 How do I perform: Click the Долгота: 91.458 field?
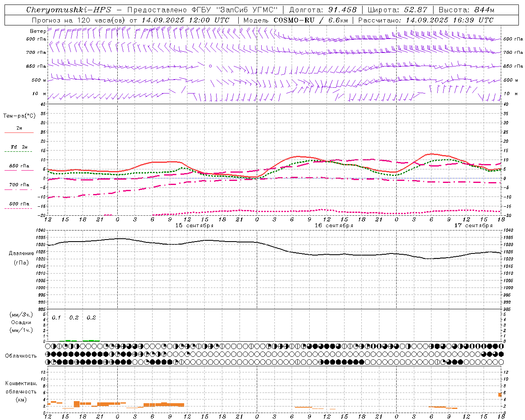[x=323, y=10]
